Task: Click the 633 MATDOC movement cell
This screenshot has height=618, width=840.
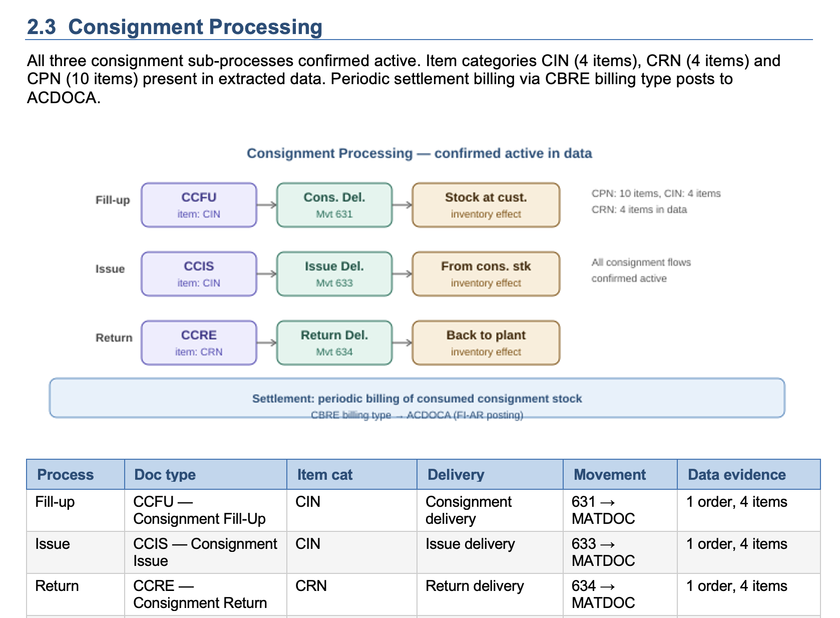Action: point(603,552)
